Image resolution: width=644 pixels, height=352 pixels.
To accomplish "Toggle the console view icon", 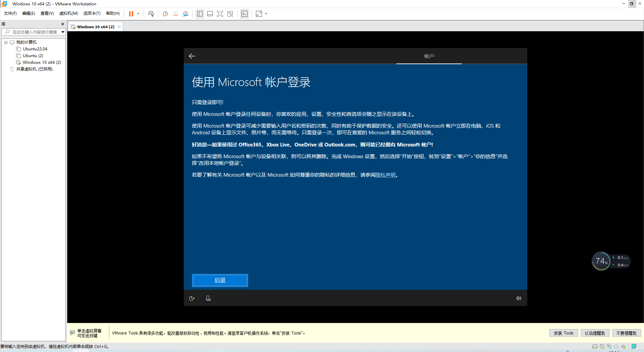I will click(245, 14).
